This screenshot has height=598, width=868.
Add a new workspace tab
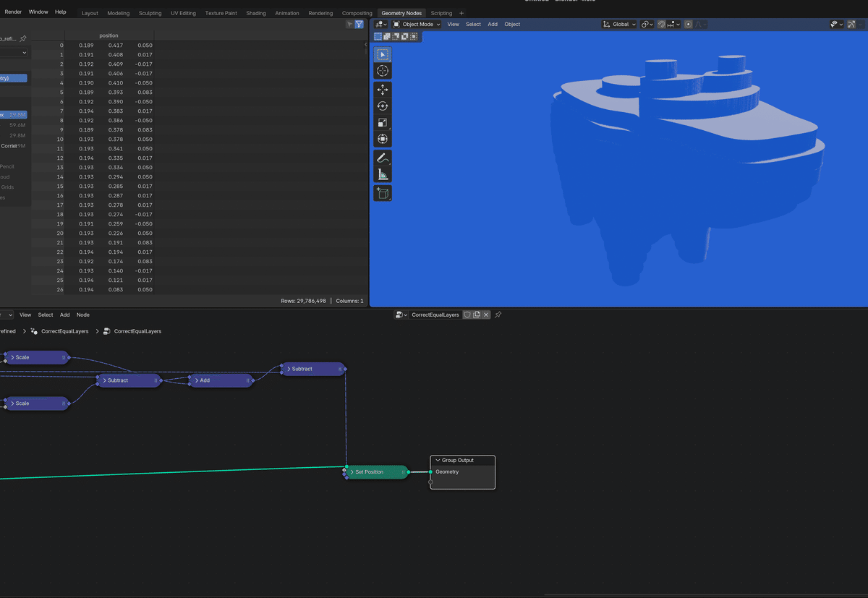pos(461,13)
